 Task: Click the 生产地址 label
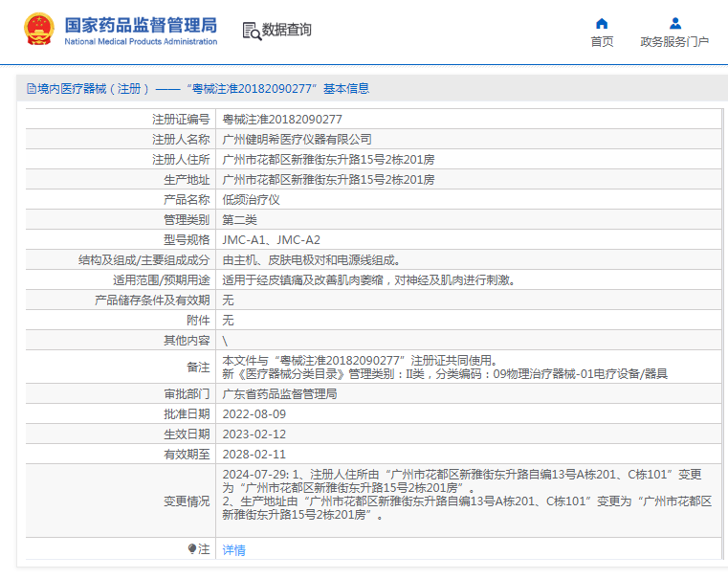(187, 180)
